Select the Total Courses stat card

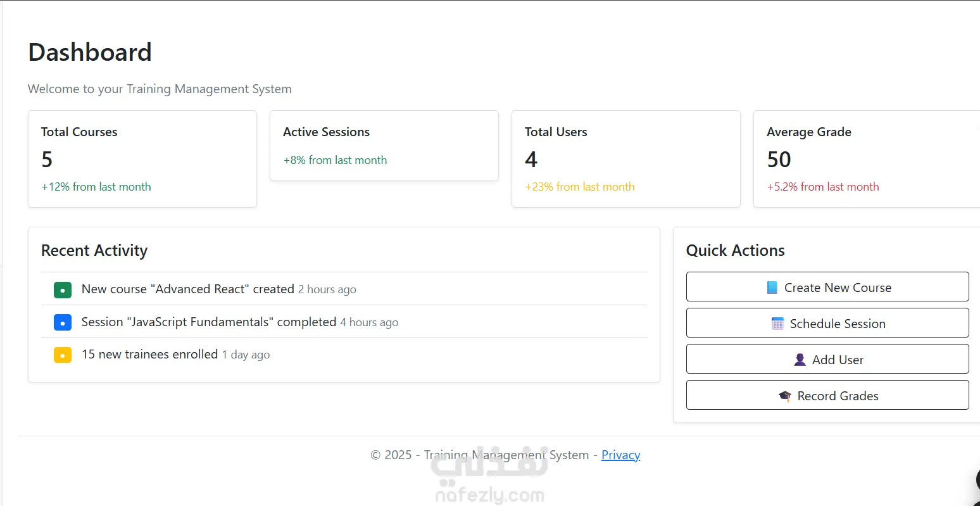coord(142,159)
